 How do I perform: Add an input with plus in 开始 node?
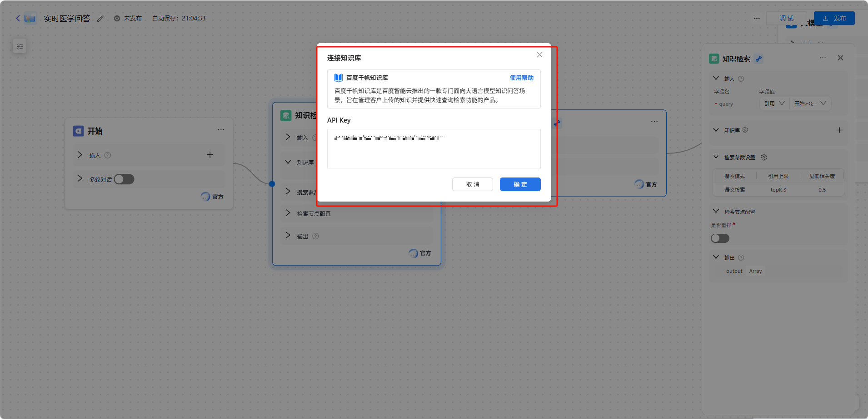pyautogui.click(x=210, y=155)
